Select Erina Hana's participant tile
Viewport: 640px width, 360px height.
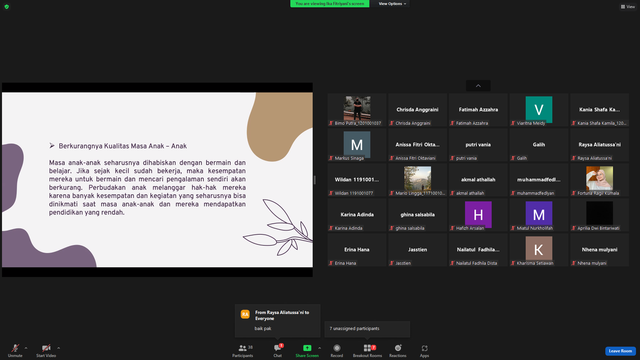(357, 250)
